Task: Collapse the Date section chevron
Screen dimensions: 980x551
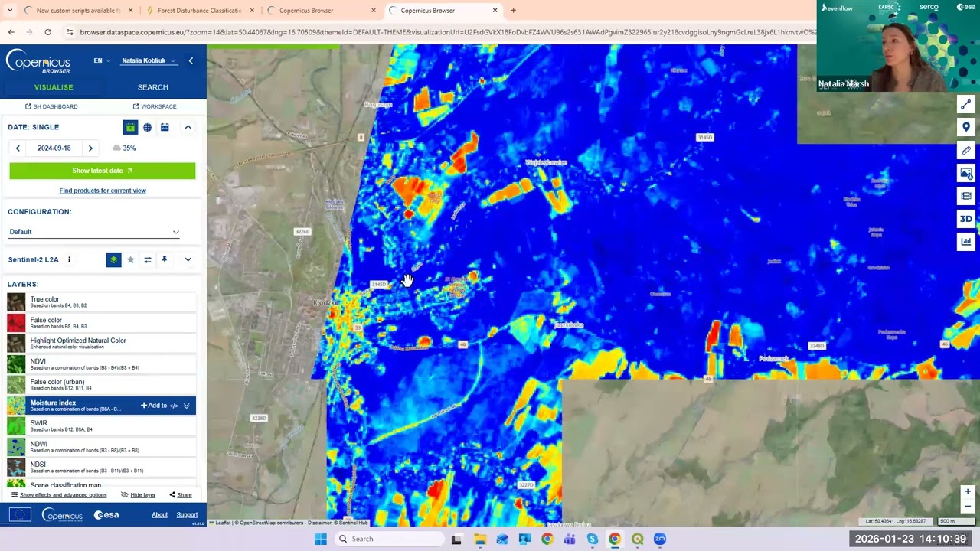Action: (x=188, y=127)
